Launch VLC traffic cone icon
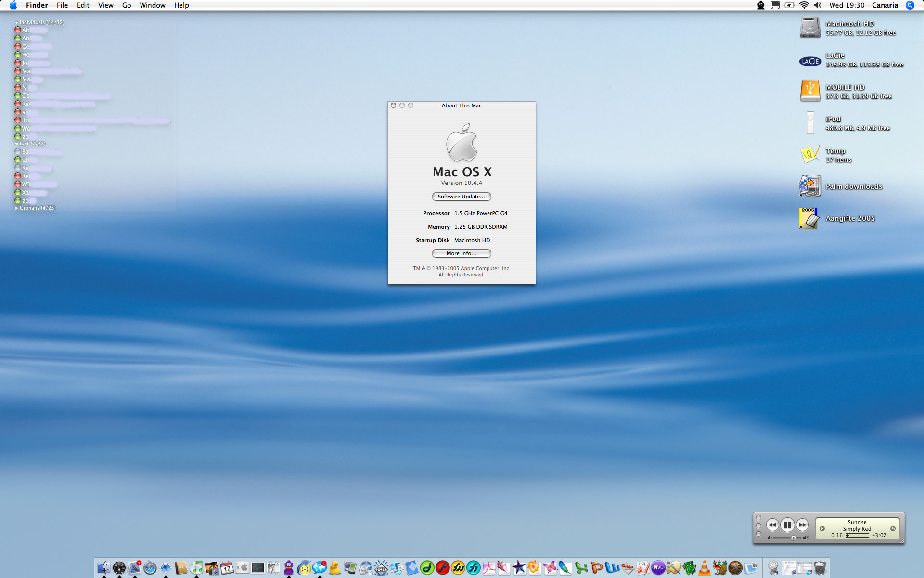Screen dimensions: 924x578 click(x=705, y=568)
